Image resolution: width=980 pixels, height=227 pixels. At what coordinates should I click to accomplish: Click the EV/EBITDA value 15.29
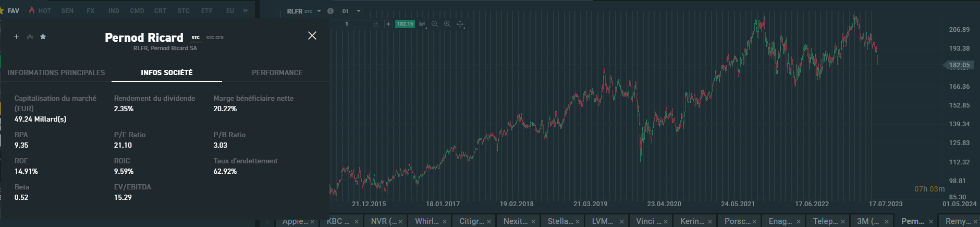click(123, 197)
